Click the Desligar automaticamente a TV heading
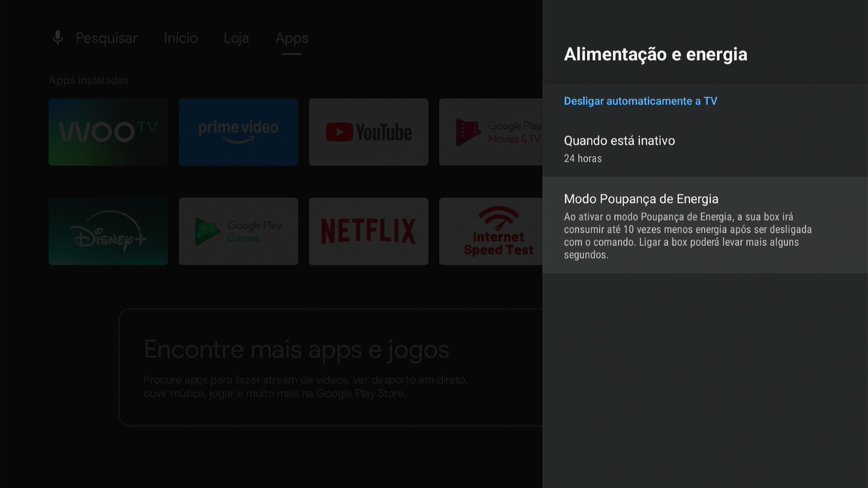868x488 pixels. (640, 101)
